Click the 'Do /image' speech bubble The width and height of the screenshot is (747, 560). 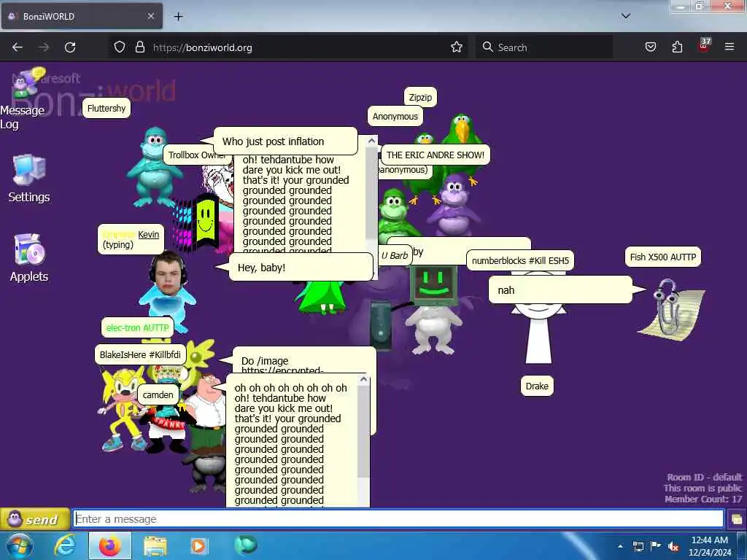click(304, 360)
